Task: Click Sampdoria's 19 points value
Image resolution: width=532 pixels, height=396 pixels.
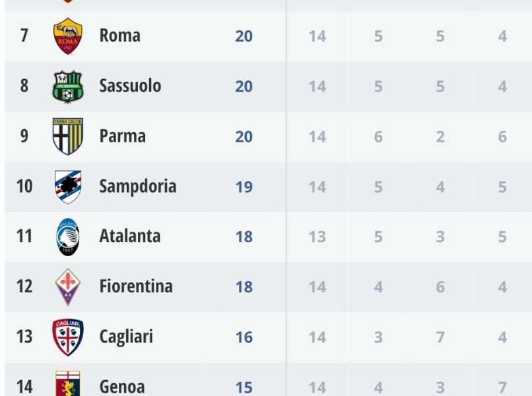Action: (x=244, y=187)
